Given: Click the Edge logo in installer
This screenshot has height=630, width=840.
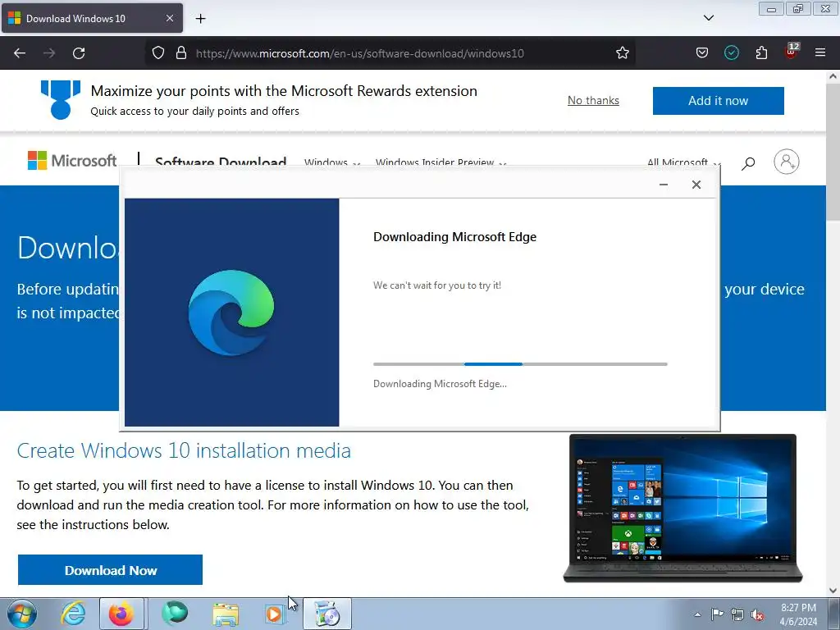Looking at the screenshot, I should [231, 313].
